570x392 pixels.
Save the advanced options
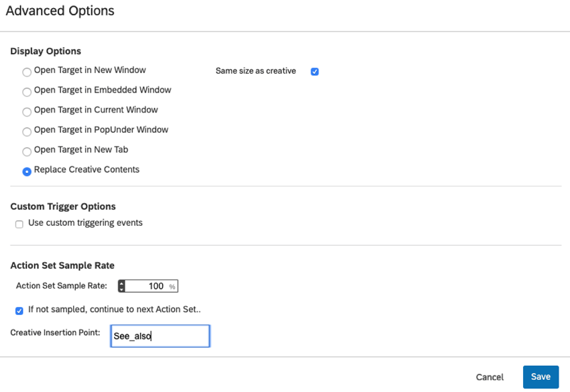point(541,377)
